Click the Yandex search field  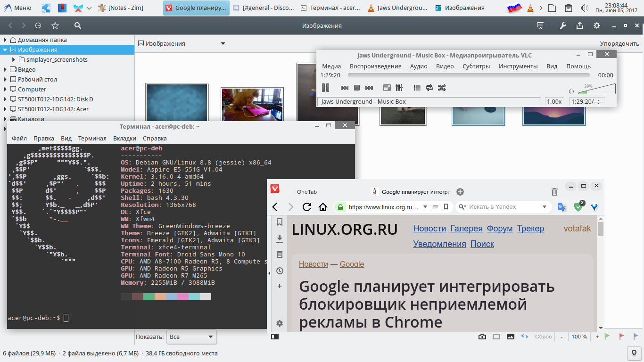coord(504,207)
